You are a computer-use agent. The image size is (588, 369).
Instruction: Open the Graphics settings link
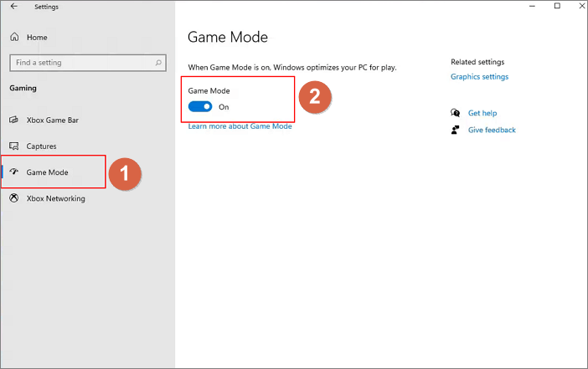pos(479,77)
